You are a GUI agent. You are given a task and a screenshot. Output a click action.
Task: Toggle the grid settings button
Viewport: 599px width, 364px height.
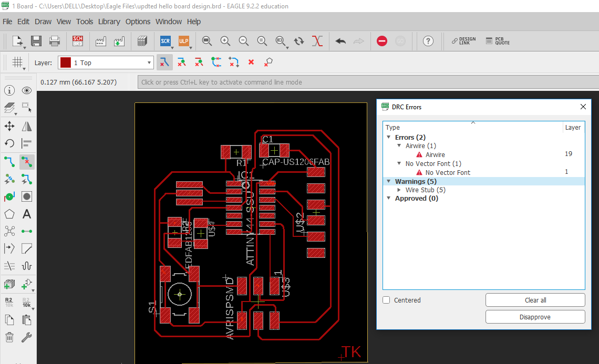pos(17,63)
